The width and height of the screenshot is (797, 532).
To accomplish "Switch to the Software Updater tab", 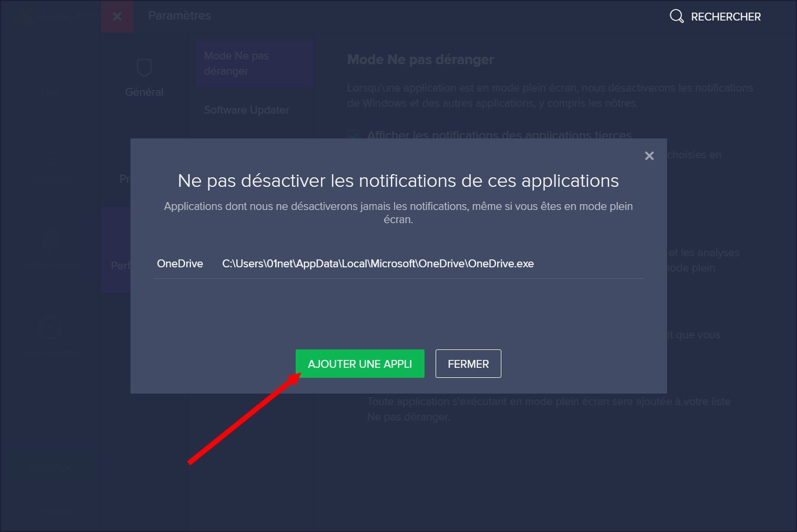I will pyautogui.click(x=247, y=110).
